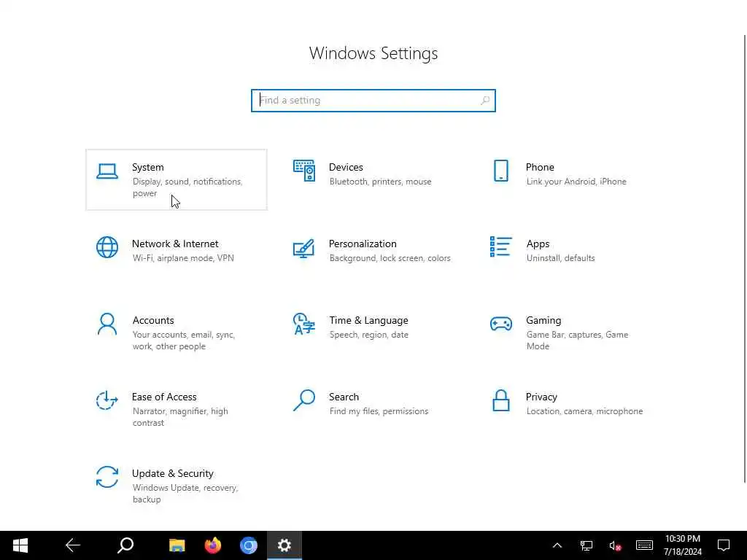The image size is (747, 560).
Task: Open taskbar search magnifier
Action: (125, 545)
